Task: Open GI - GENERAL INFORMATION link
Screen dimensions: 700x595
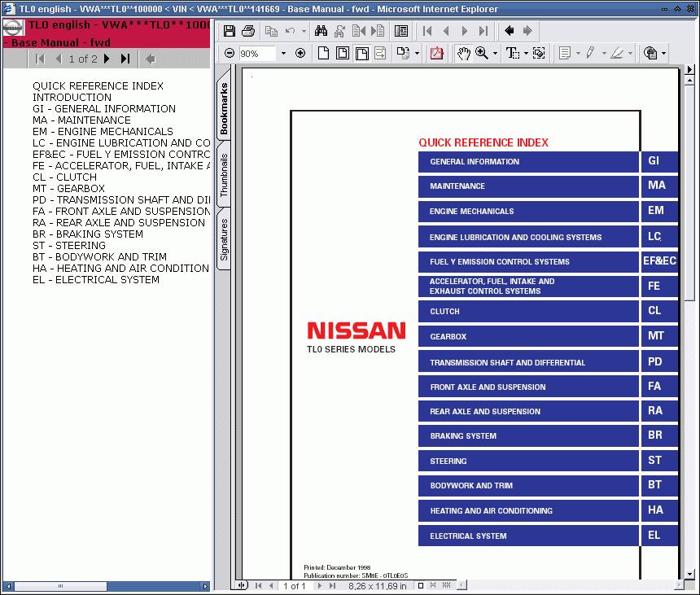Action: [x=104, y=108]
